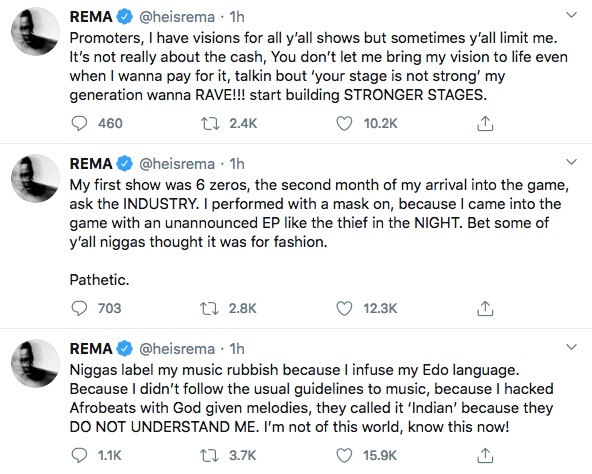
Task: Retweet the tweet with 2.4K retweets
Action: 210,124
